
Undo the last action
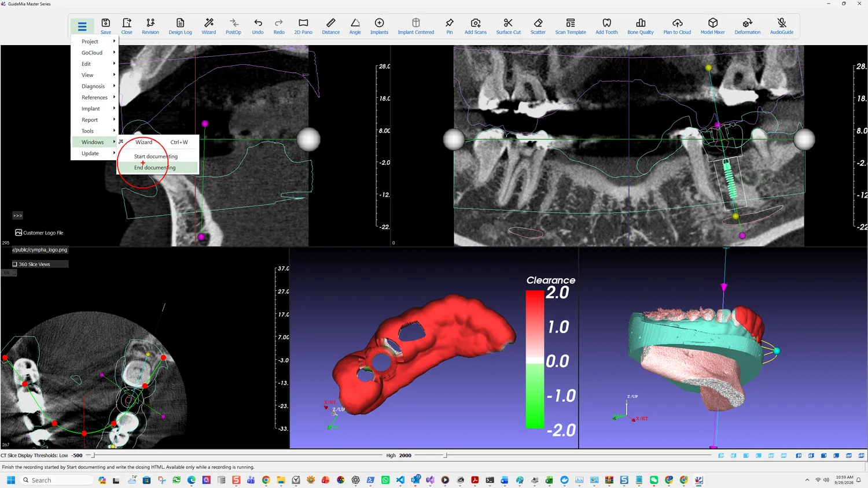258,26
